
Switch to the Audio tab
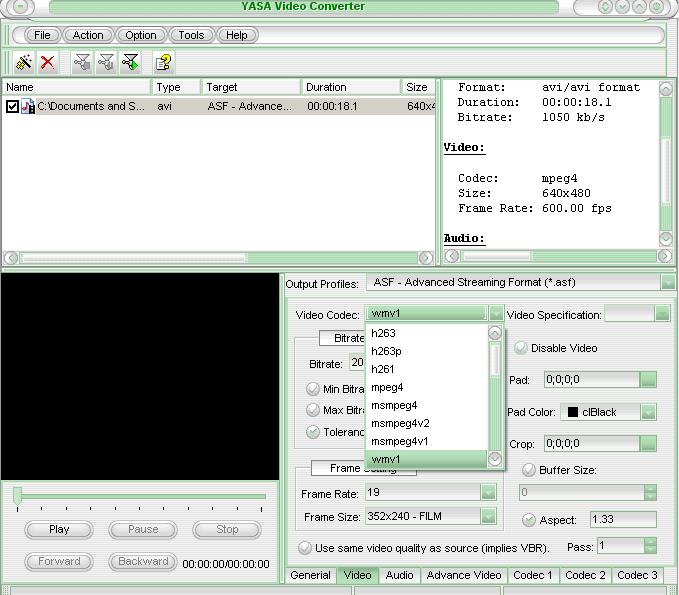[399, 575]
